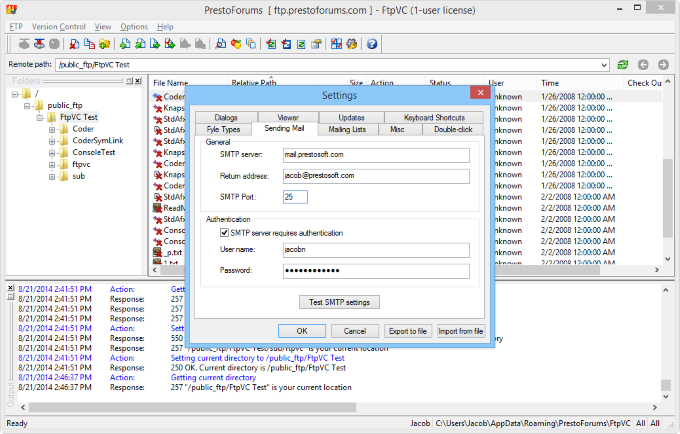Image resolution: width=680 pixels, height=434 pixels.
Task: Click the Properties toolbar icon
Action: pyautogui.click(x=316, y=44)
